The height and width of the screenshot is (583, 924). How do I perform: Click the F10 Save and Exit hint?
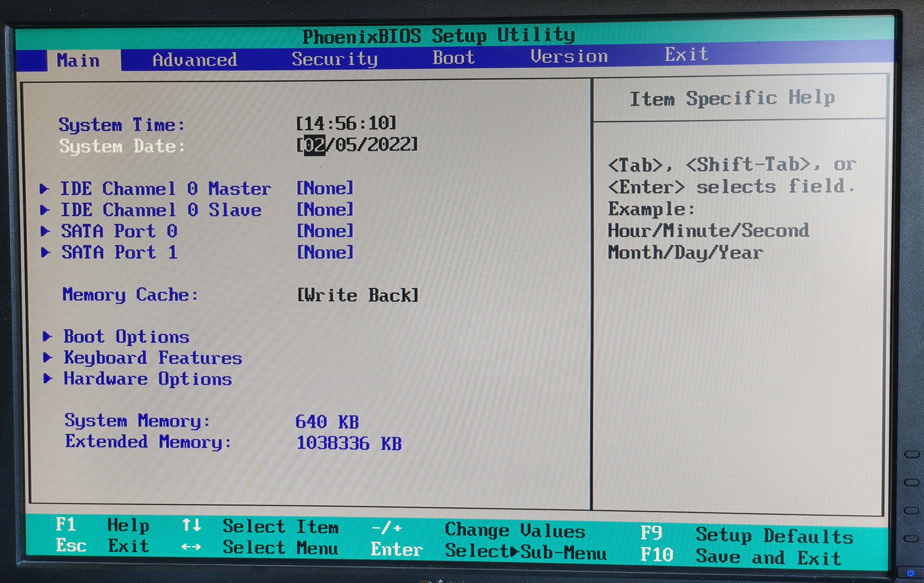[741, 556]
